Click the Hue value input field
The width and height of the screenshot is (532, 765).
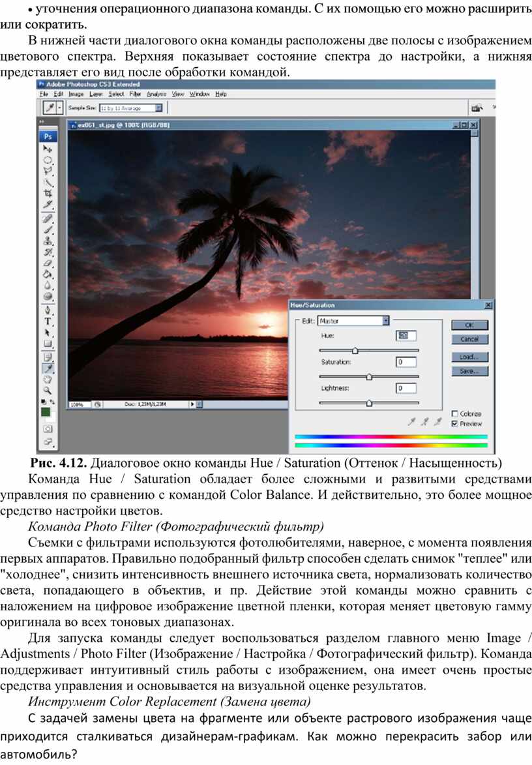(406, 336)
